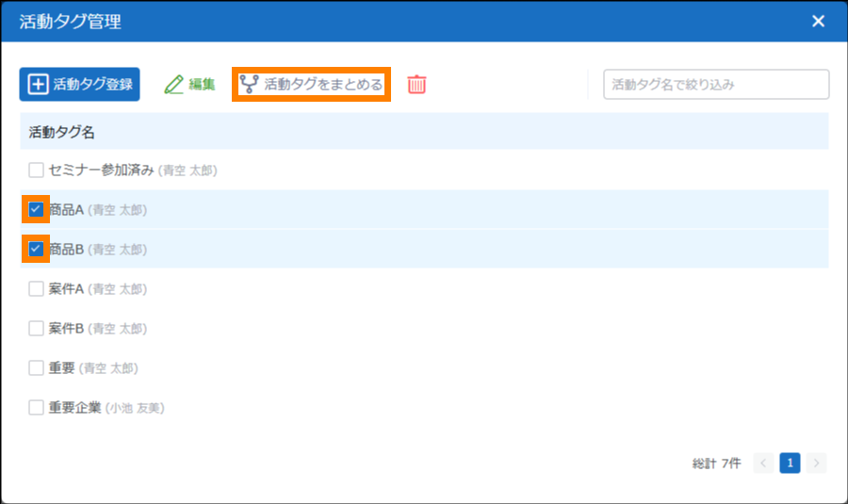
Task: Check the 重要企業 checkbox
Action: coord(36,408)
